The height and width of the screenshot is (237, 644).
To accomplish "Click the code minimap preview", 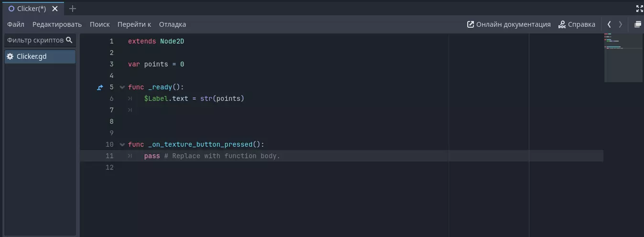I will pos(623,57).
